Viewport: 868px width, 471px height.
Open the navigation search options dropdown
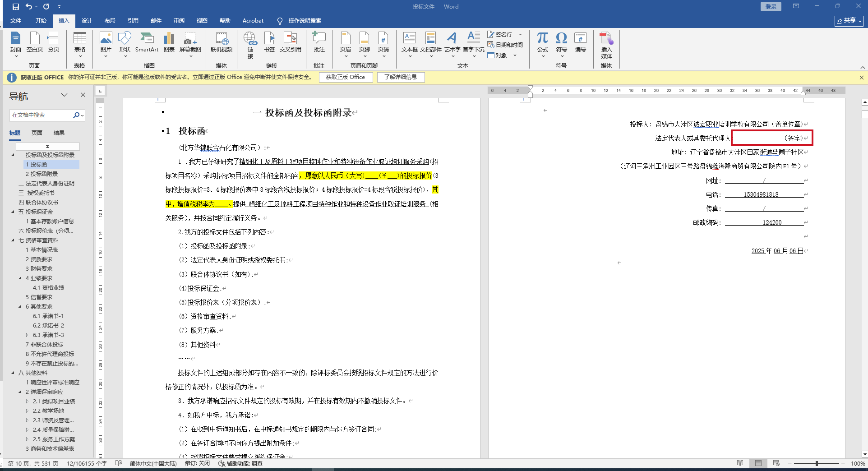pyautogui.click(x=83, y=115)
